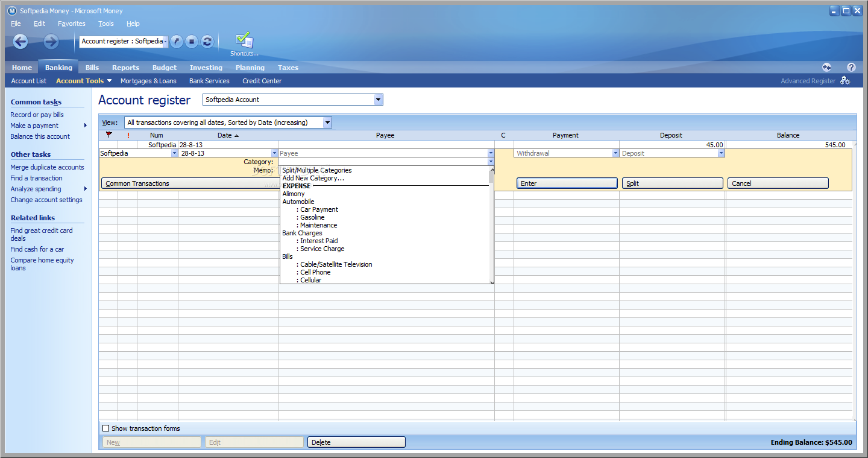Image resolution: width=868 pixels, height=458 pixels.
Task: Click Merge duplicate accounts link
Action: click(x=47, y=167)
